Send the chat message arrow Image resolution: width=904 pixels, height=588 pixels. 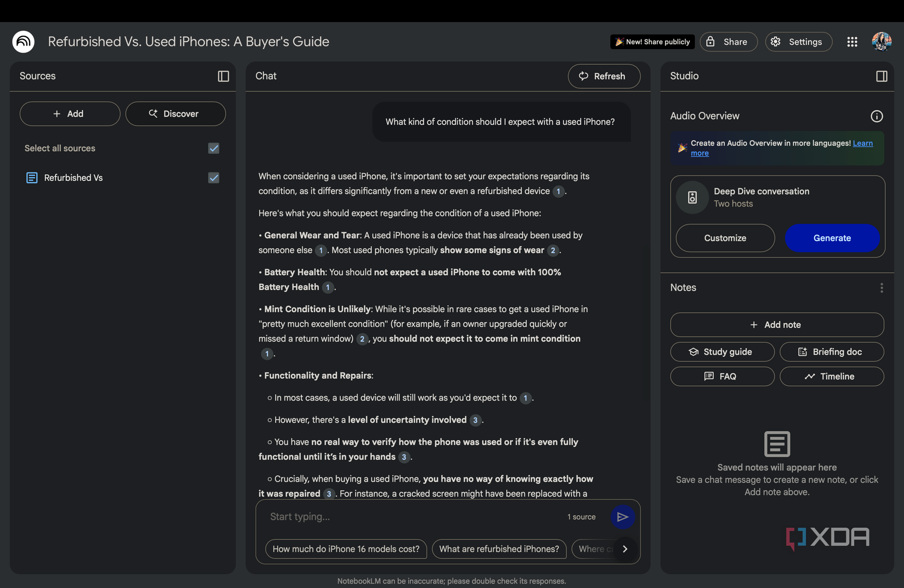click(x=622, y=517)
